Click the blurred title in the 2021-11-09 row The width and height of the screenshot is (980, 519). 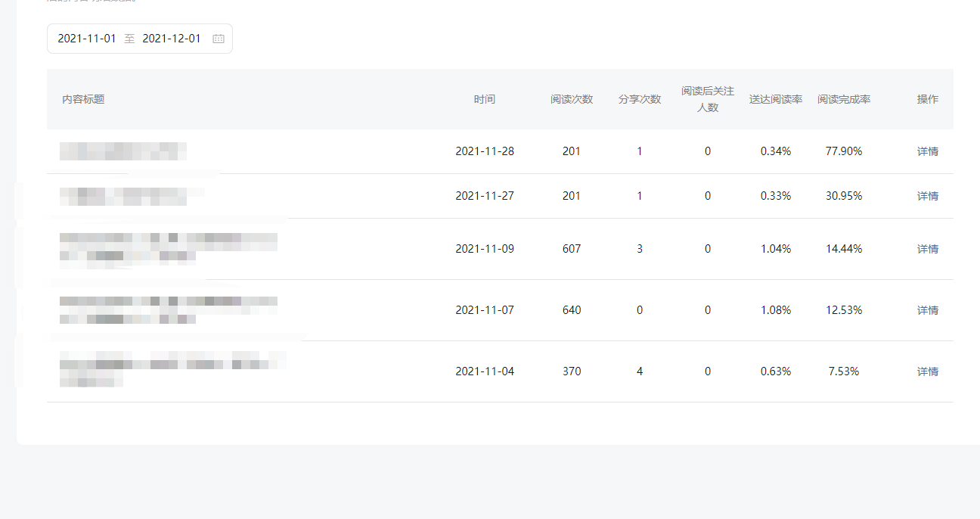(x=168, y=249)
